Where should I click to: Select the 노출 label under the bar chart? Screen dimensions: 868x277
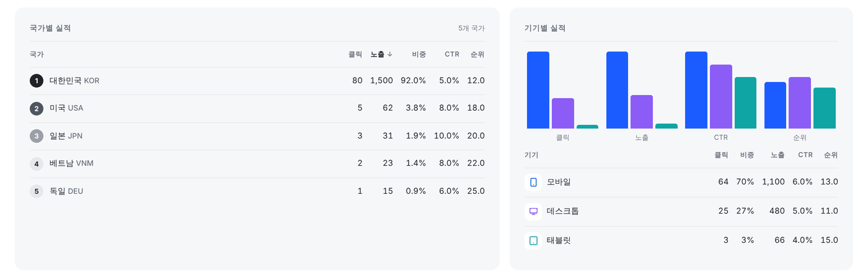(x=642, y=138)
